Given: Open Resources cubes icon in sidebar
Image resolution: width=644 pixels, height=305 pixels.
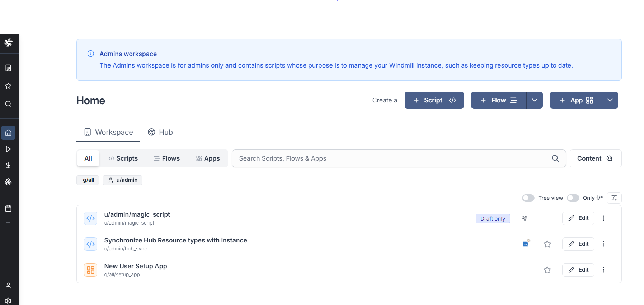Looking at the screenshot, I should (8, 182).
